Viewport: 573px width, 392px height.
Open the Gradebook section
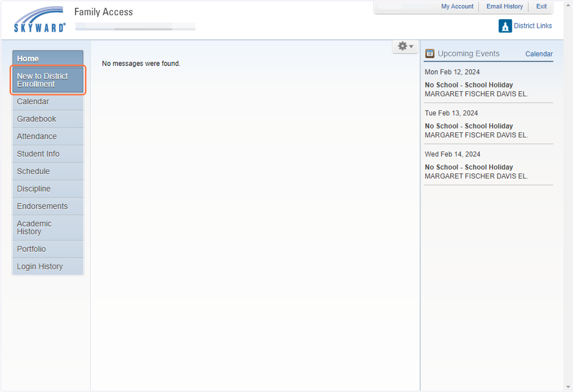point(48,119)
